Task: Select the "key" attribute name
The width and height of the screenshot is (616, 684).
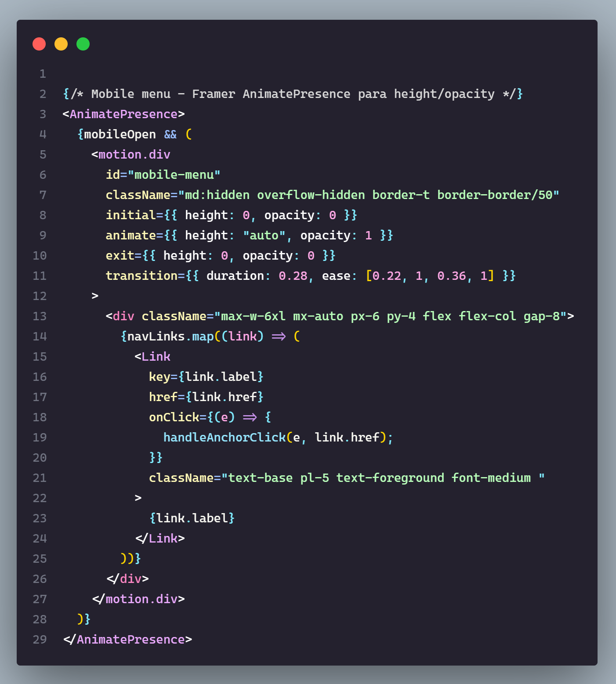Action: (x=159, y=377)
